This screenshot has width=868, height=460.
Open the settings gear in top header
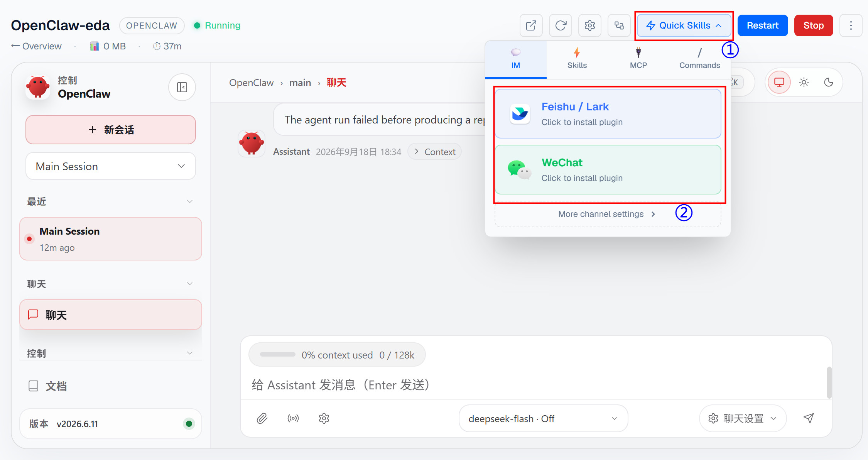pos(590,25)
